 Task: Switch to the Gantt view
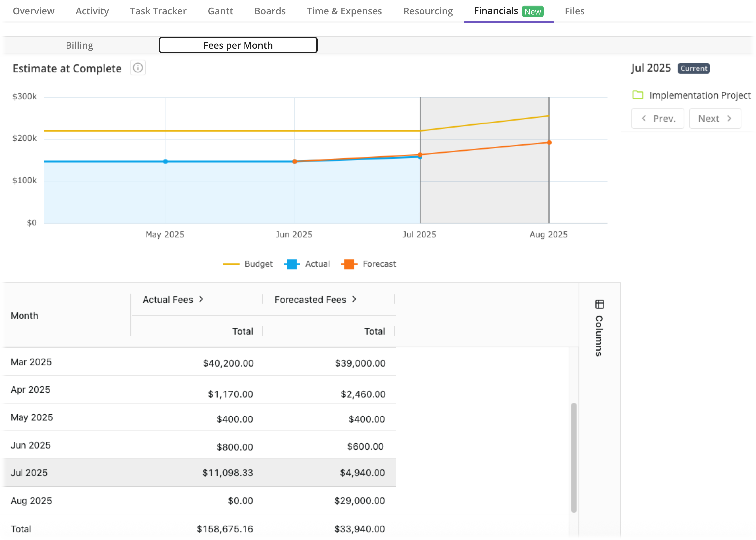[220, 11]
